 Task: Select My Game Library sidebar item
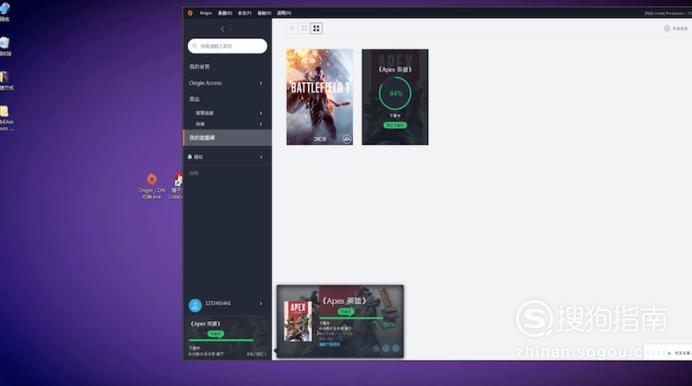click(227, 138)
